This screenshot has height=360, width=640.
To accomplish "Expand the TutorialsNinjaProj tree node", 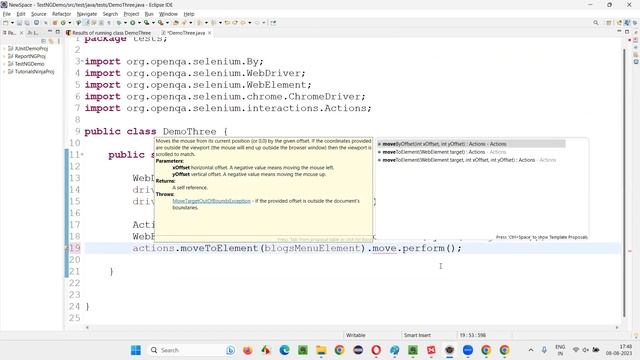I will pyautogui.click(x=4, y=72).
